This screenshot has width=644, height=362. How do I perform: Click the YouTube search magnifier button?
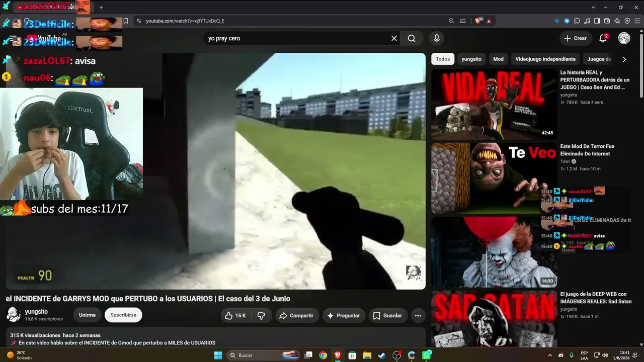(412, 38)
